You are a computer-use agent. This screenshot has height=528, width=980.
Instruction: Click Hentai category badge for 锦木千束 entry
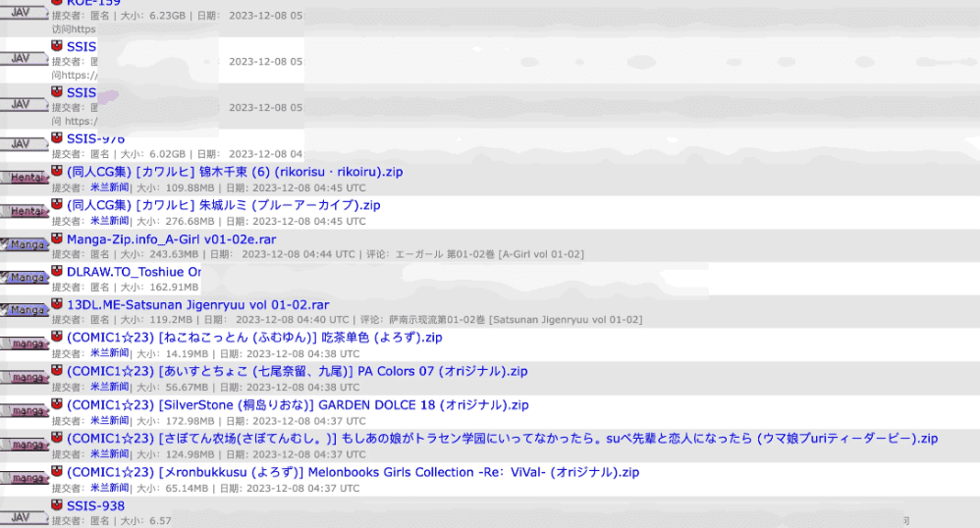(24, 178)
